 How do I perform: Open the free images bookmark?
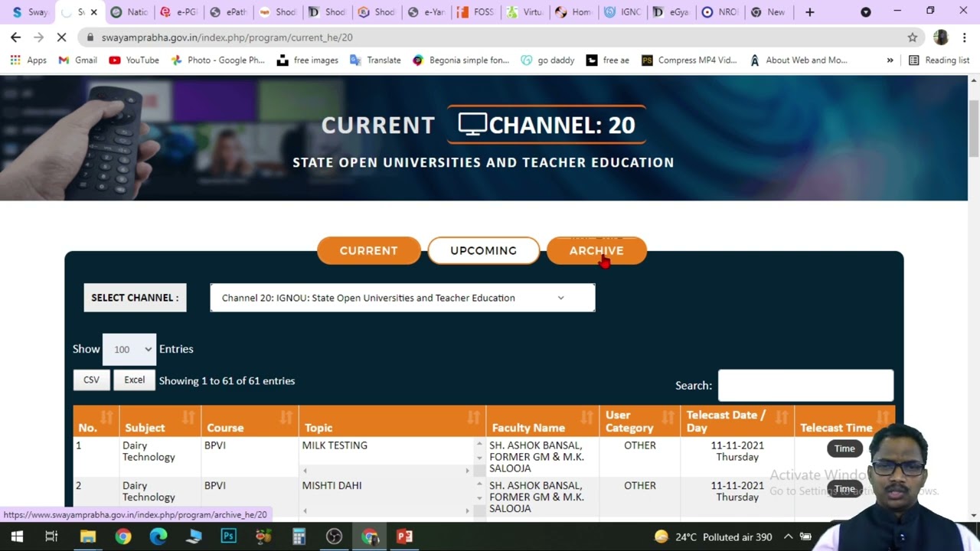point(308,60)
